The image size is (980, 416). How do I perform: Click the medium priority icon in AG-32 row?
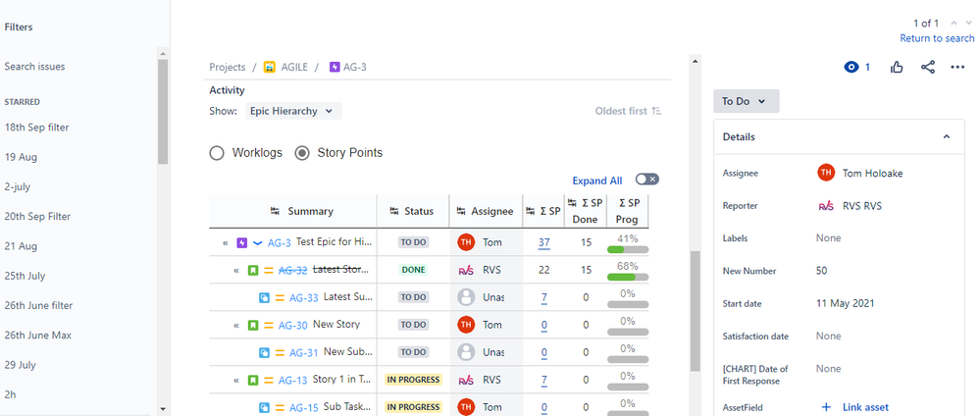pyautogui.click(x=269, y=270)
